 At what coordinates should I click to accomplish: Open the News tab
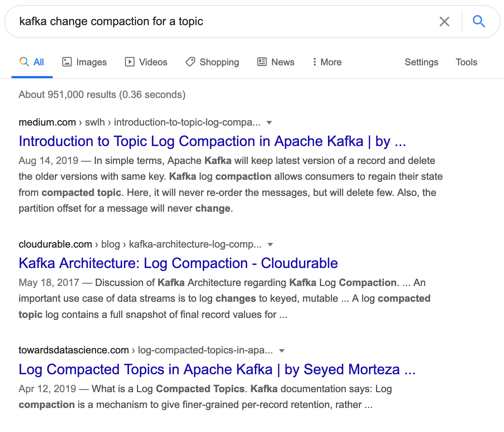pos(276,62)
